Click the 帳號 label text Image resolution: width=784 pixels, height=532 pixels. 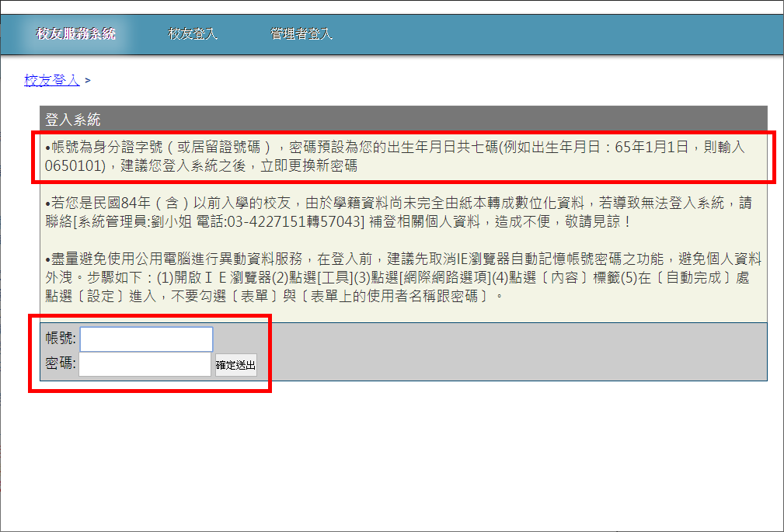coord(61,339)
